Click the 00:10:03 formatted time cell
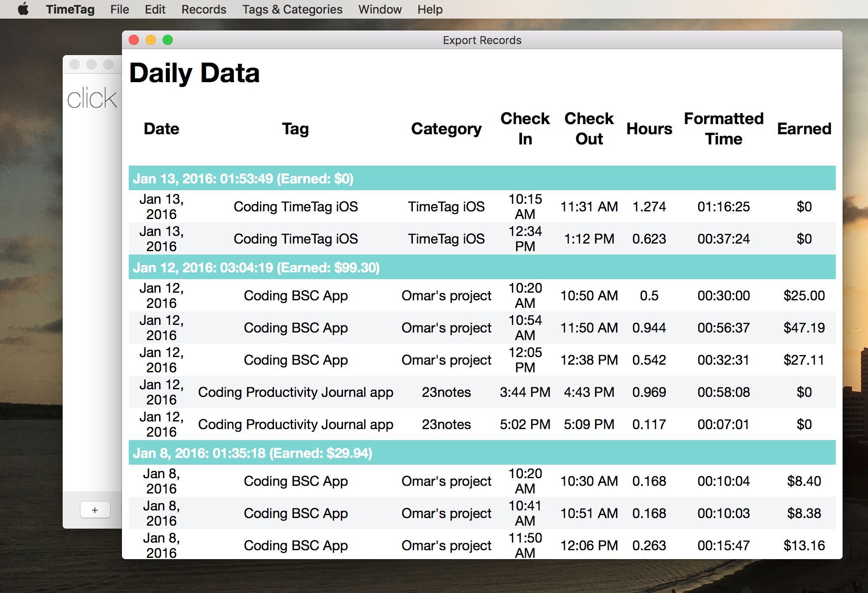The image size is (868, 593). point(724,513)
